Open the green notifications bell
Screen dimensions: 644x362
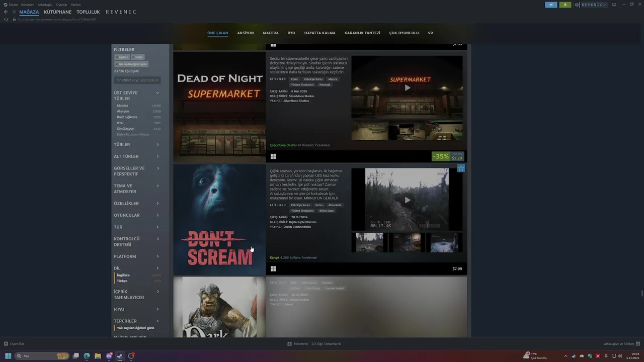click(x=565, y=5)
